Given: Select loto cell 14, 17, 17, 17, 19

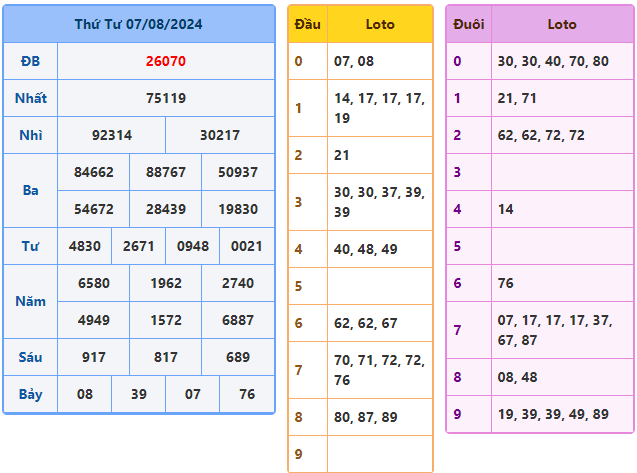Looking at the screenshot, I should [x=379, y=108].
